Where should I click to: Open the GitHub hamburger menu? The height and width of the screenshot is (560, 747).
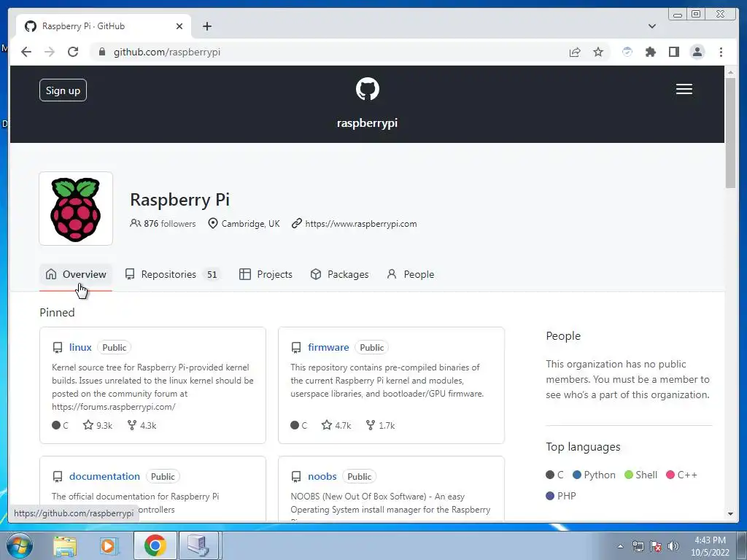click(684, 89)
